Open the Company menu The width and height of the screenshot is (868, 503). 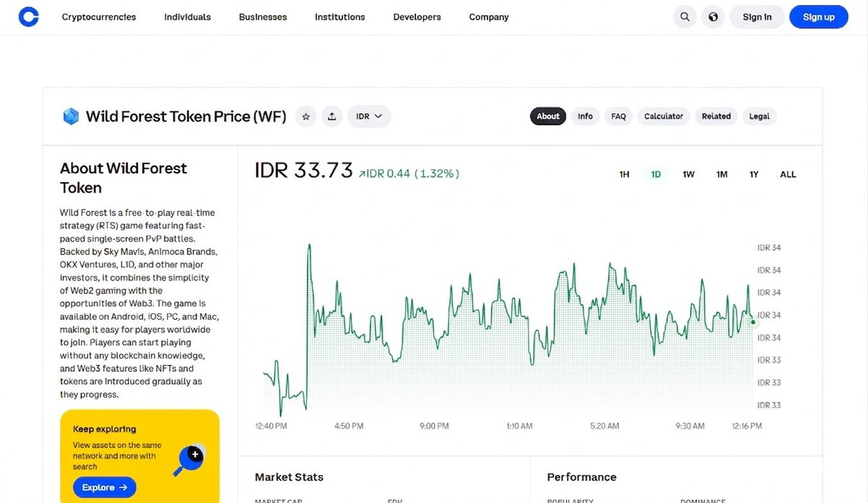tap(489, 17)
